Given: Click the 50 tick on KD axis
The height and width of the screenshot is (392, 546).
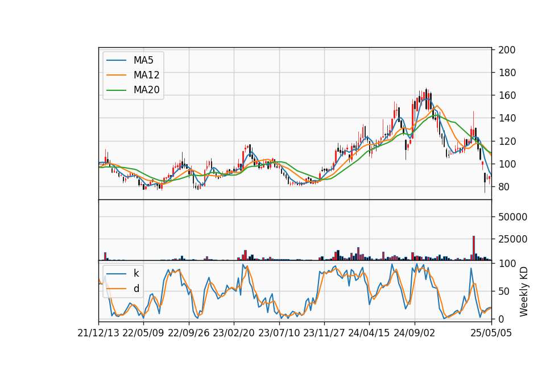Looking at the screenshot, I should pyautogui.click(x=504, y=291).
